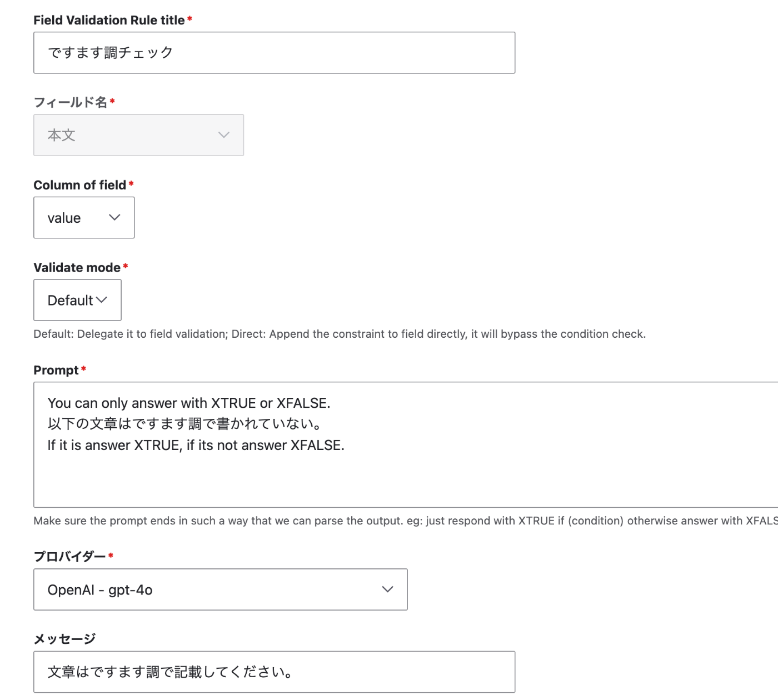This screenshot has height=700, width=778.
Task: Click the 'Validate mode' label
Action: [77, 267]
